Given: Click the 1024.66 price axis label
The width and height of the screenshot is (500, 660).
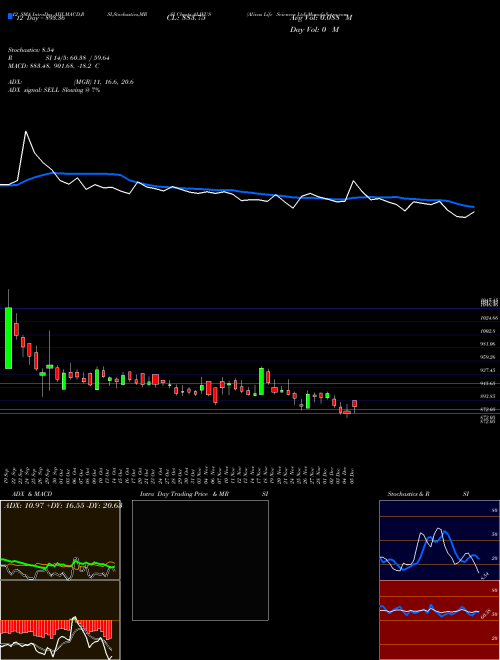Looking at the screenshot, I should [x=490, y=318].
